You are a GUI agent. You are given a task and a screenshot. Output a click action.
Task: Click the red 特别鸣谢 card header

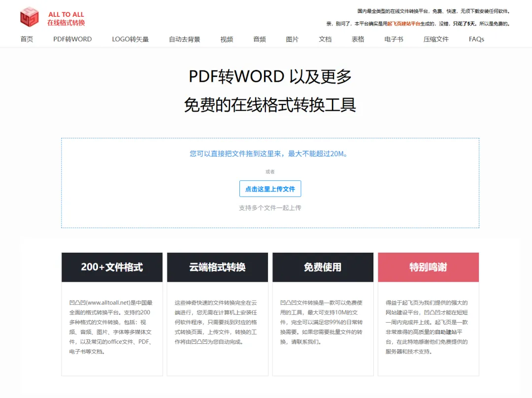[x=429, y=267]
